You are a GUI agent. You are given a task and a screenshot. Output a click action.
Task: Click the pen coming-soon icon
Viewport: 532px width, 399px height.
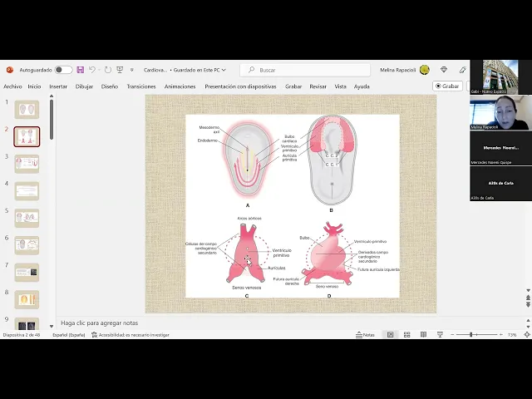pos(463,70)
